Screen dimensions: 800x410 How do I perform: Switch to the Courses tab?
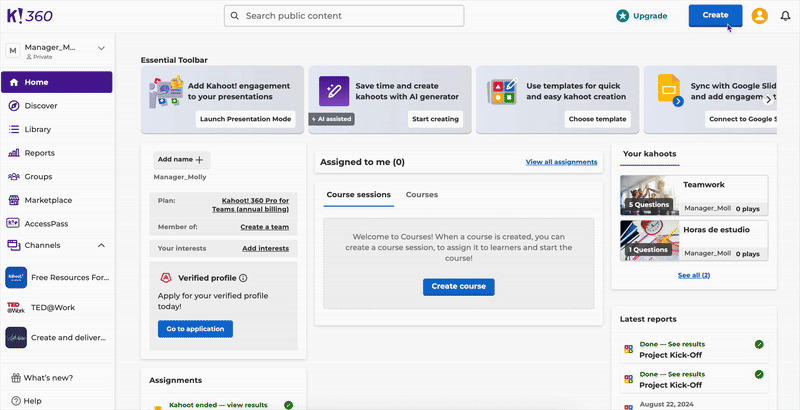421,194
